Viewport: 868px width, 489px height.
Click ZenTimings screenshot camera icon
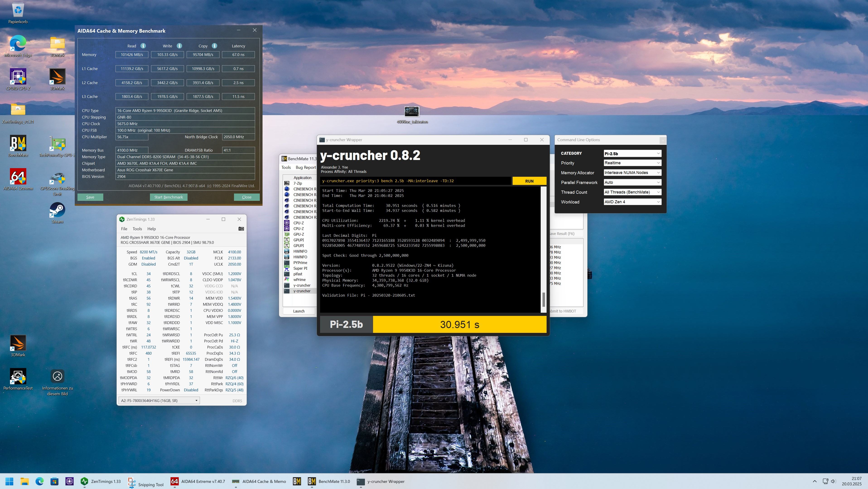241,229
